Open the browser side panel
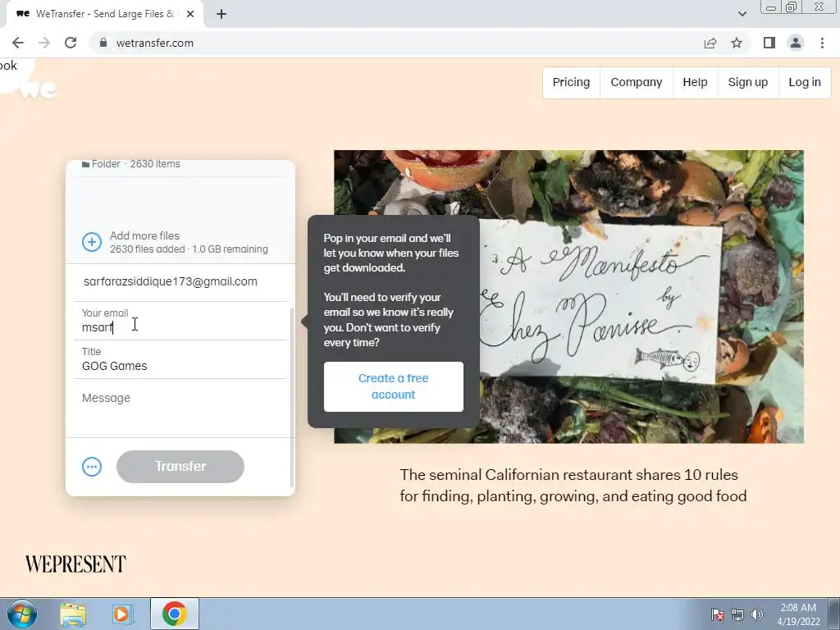 (769, 43)
